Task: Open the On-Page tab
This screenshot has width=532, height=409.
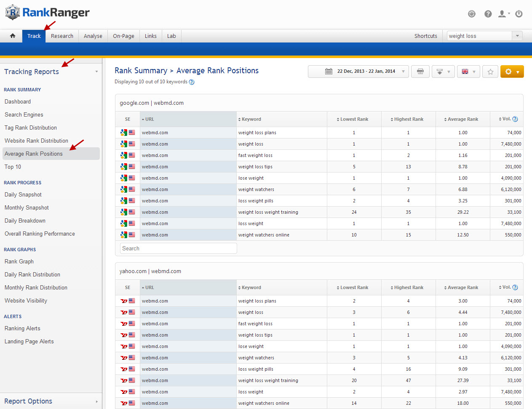Action: [x=123, y=36]
